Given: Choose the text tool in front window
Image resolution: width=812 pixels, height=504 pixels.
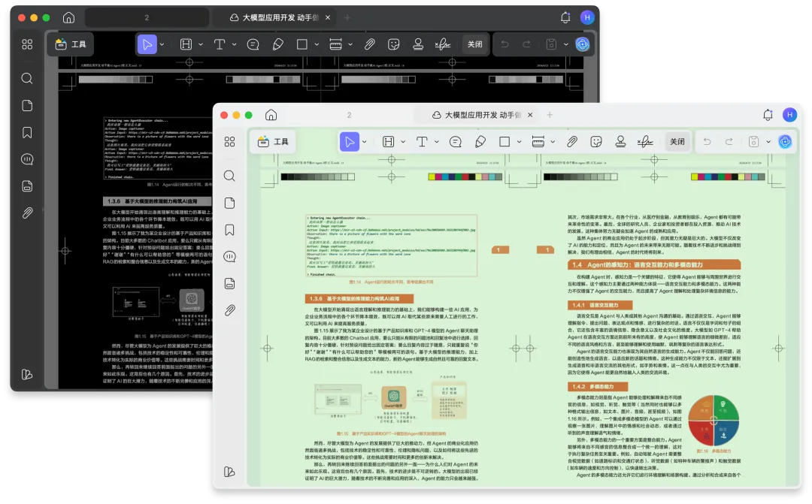Looking at the screenshot, I should pos(422,142).
